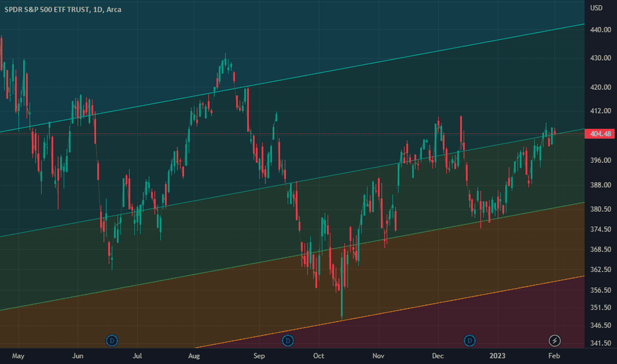Click the 430.00 price axis label
Image resolution: width=617 pixels, height=364 pixels.
pos(600,58)
